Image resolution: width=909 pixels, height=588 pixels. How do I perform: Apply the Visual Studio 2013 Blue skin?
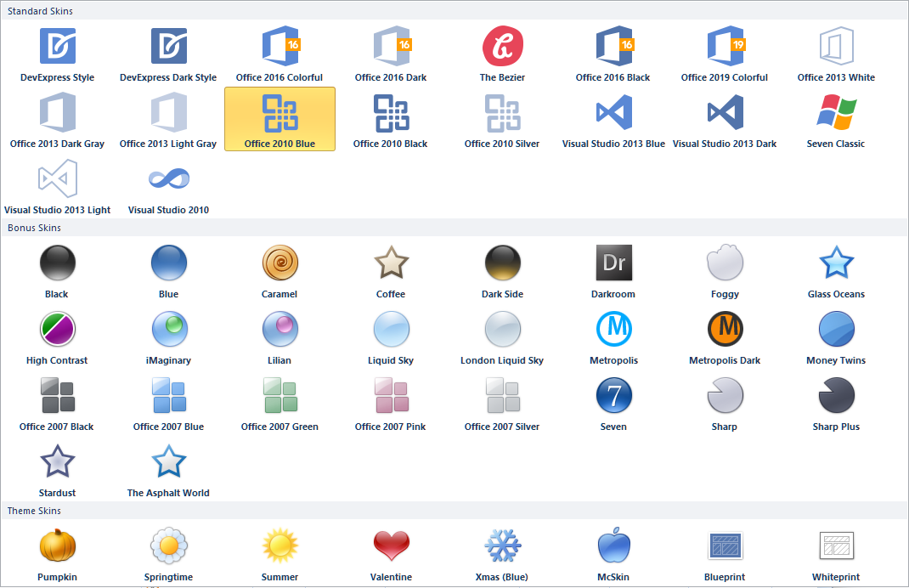pyautogui.click(x=613, y=112)
